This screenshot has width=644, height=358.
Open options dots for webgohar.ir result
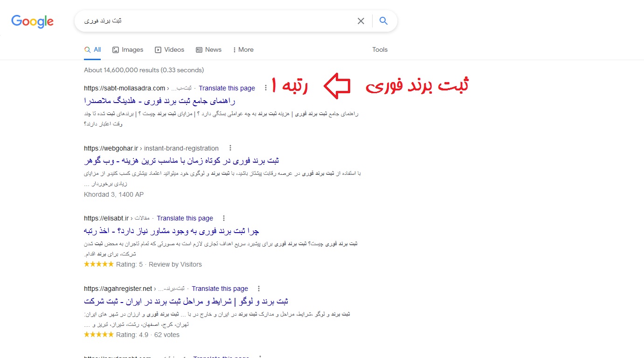[x=229, y=148]
